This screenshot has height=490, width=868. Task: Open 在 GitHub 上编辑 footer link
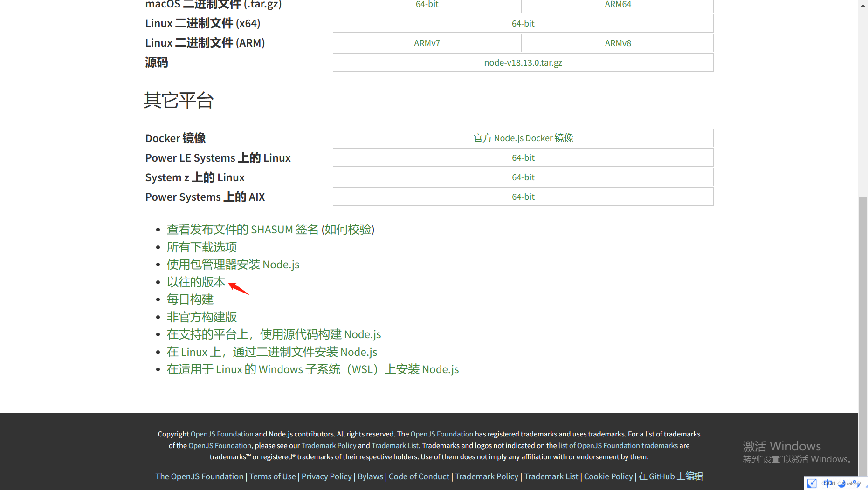pyautogui.click(x=671, y=476)
